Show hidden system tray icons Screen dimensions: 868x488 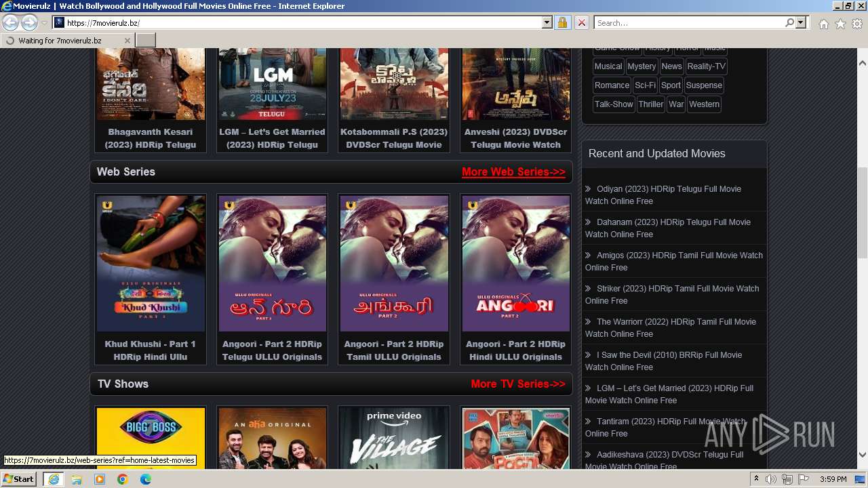pyautogui.click(x=757, y=479)
